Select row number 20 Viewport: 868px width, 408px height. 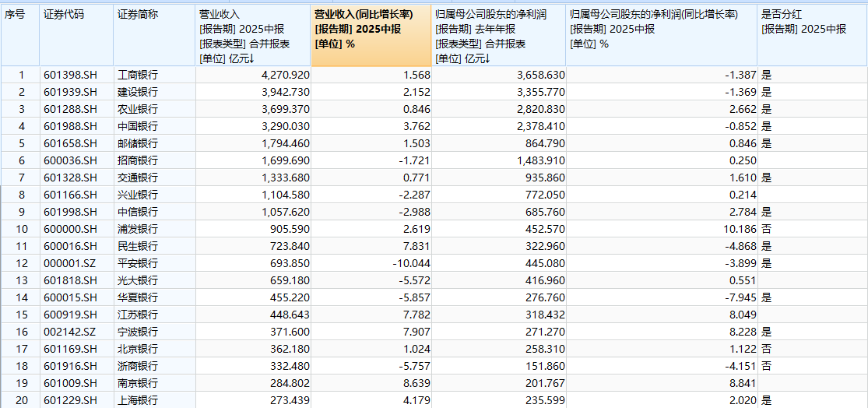20,401
